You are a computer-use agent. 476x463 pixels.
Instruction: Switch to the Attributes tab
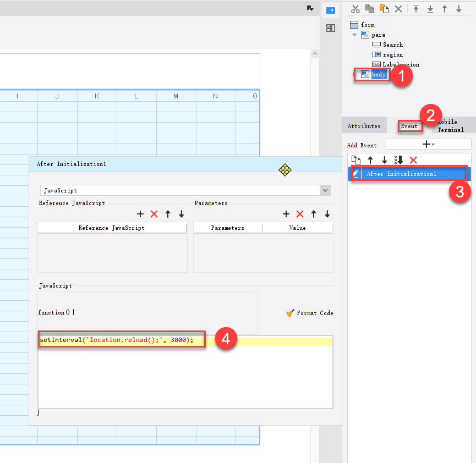pos(364,125)
